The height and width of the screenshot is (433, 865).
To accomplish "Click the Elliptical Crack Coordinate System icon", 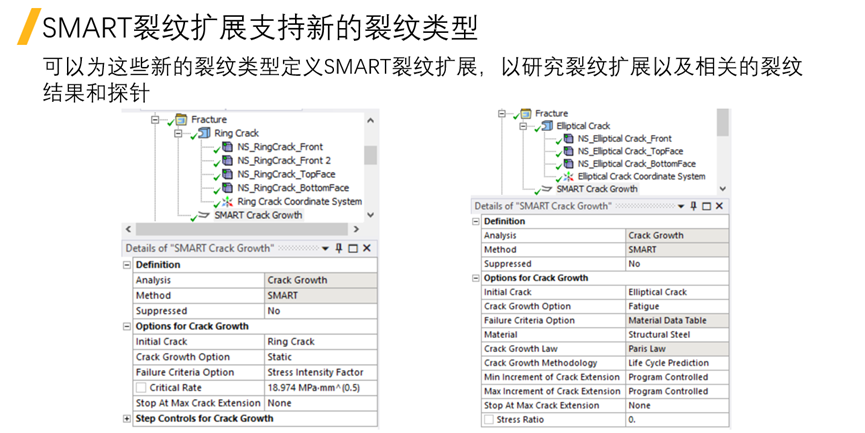I will click(568, 177).
